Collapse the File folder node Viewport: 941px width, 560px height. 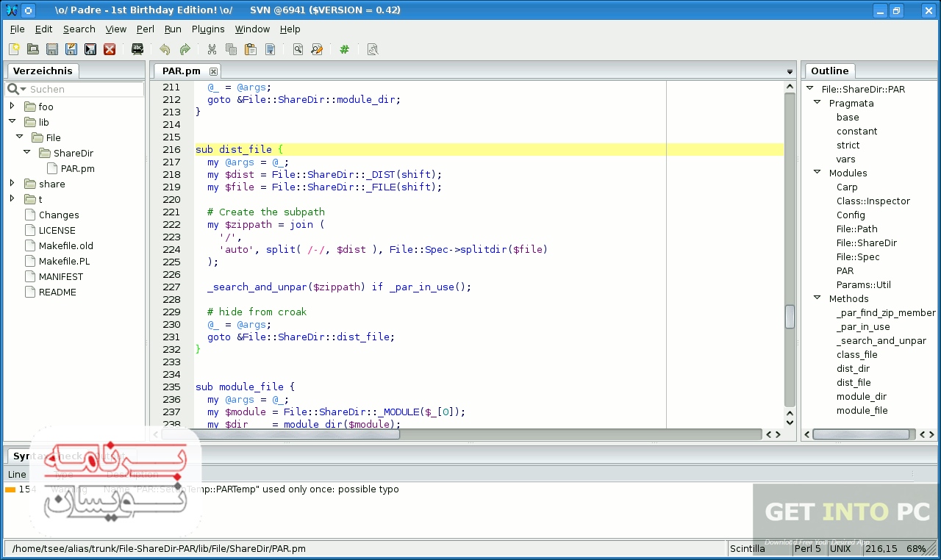(x=19, y=137)
